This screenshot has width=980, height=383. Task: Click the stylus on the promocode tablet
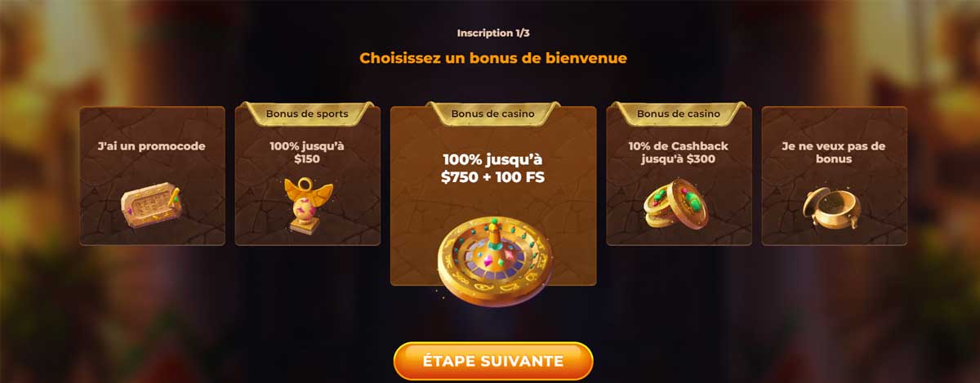click(174, 198)
